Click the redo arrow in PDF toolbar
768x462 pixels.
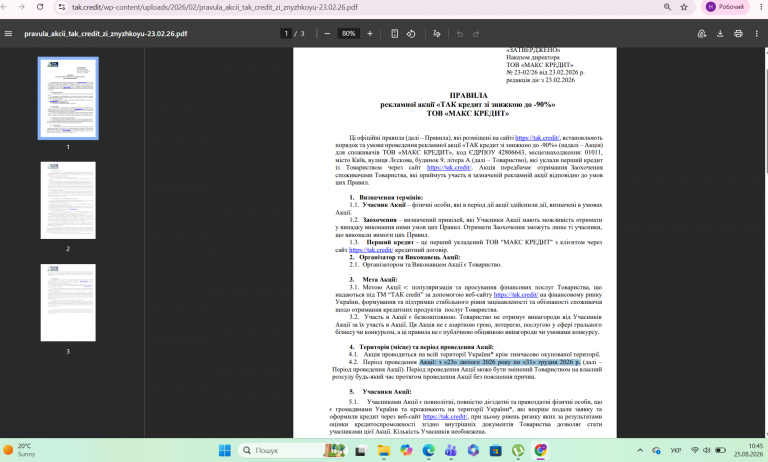pyautogui.click(x=476, y=34)
